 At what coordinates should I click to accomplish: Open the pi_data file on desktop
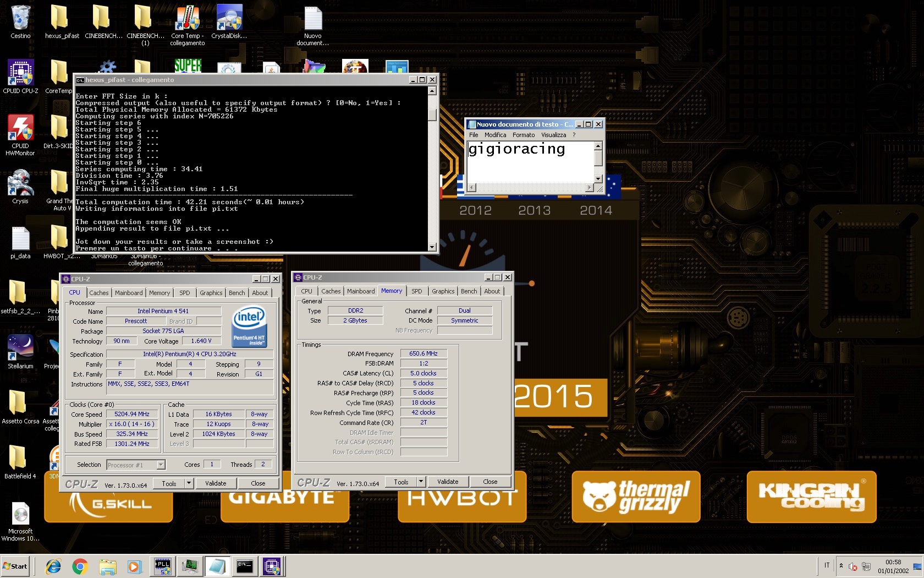coord(20,242)
